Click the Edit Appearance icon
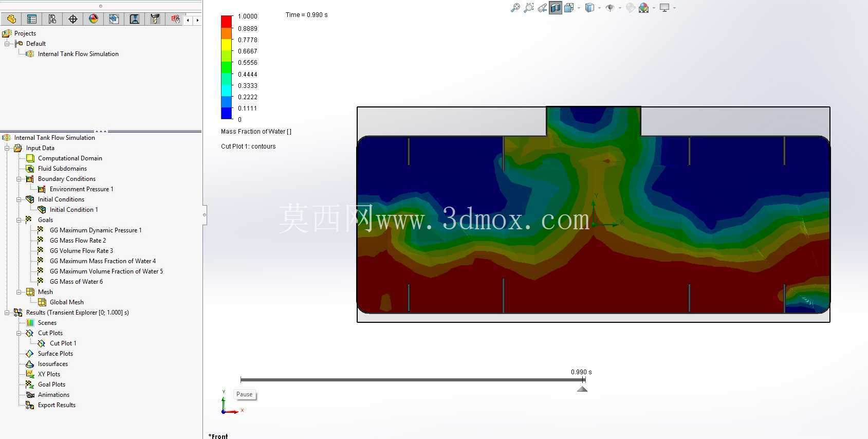Screen dimensions: 868x439 click(631, 8)
